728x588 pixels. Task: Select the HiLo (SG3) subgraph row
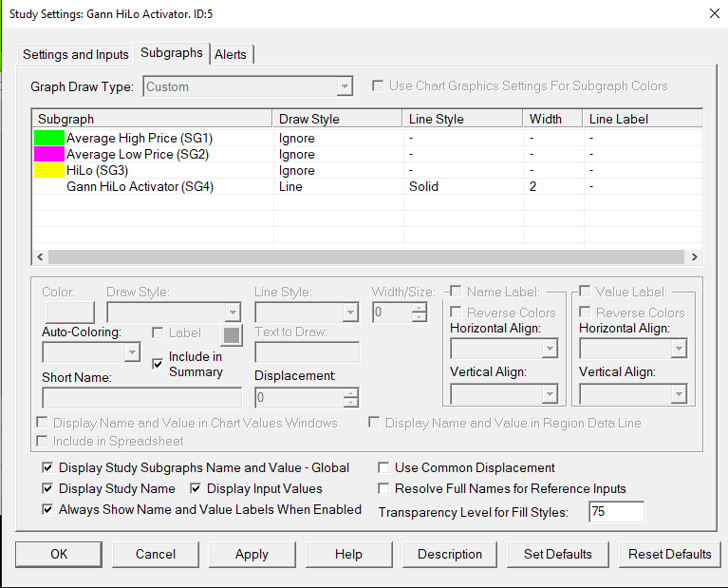point(366,170)
